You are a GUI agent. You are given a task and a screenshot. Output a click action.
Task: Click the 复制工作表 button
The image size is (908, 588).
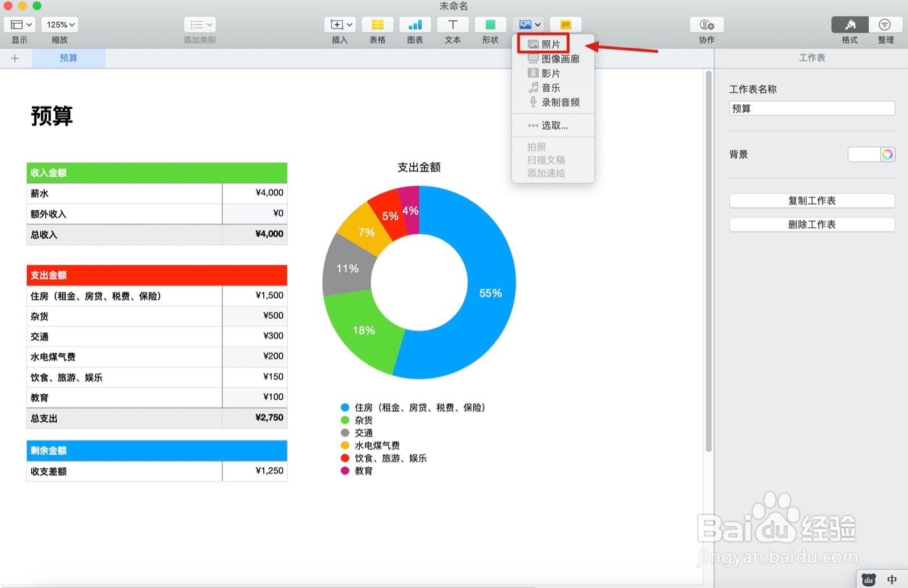[812, 200]
